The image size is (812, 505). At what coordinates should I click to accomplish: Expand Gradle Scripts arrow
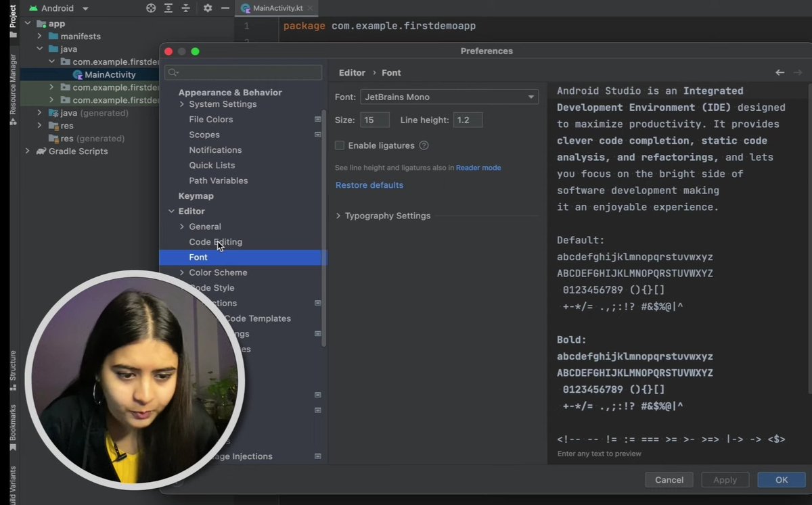click(x=28, y=151)
